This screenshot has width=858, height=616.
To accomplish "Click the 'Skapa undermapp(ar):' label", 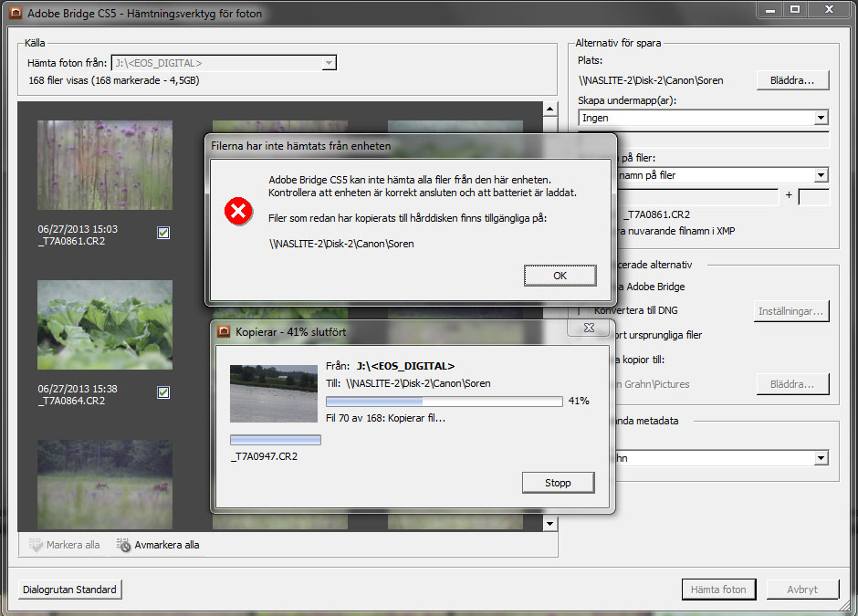I will [627, 100].
